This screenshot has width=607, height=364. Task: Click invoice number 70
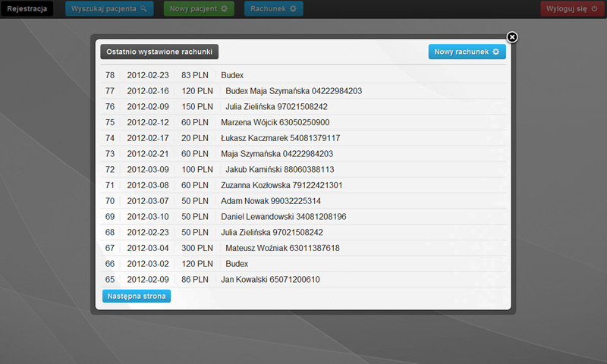click(110, 201)
